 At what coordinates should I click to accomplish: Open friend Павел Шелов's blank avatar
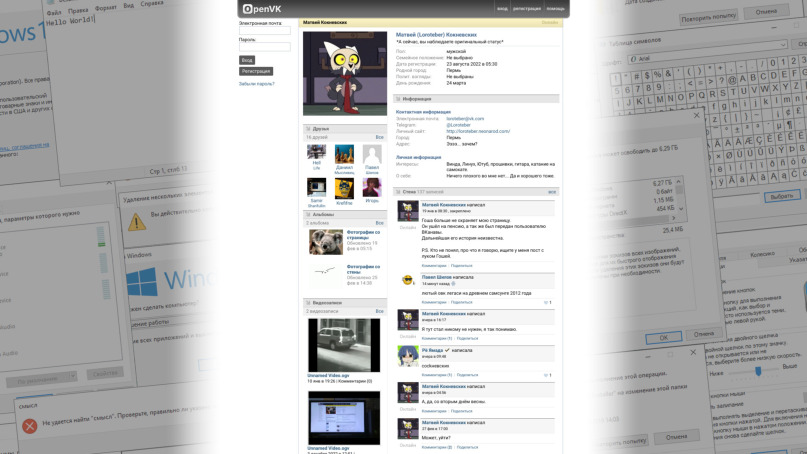pos(372,154)
